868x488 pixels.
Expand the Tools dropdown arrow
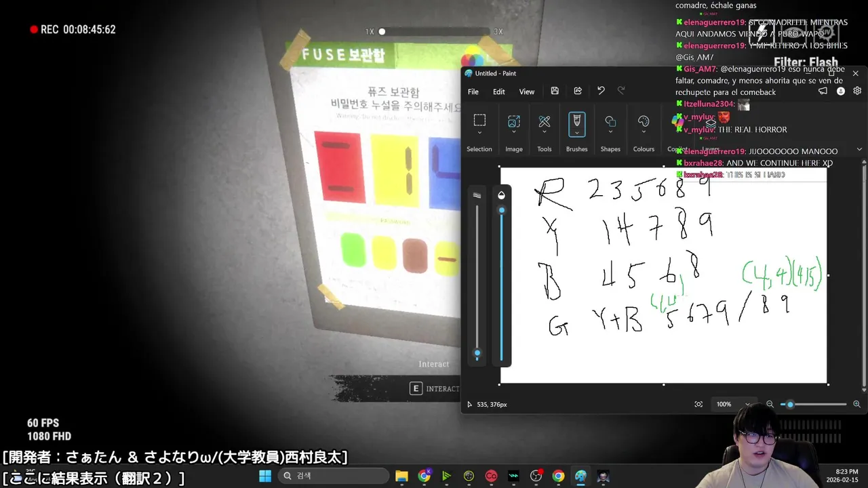point(544,133)
